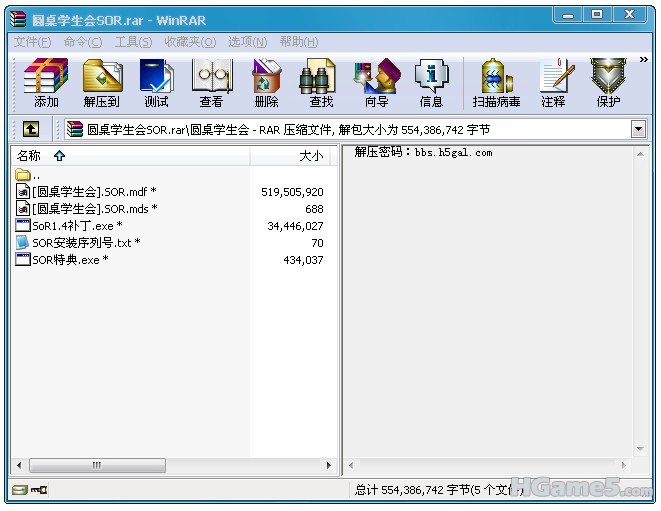This screenshot has height=511, width=661.
Task: Click the icon of SOR.mds file
Action: pos(23,208)
